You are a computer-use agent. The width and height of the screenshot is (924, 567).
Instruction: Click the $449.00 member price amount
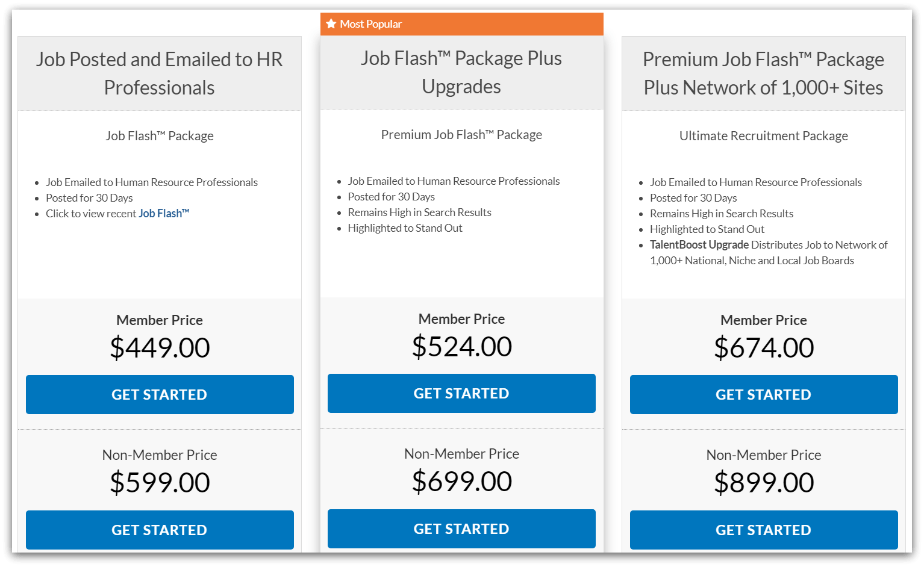(x=159, y=347)
